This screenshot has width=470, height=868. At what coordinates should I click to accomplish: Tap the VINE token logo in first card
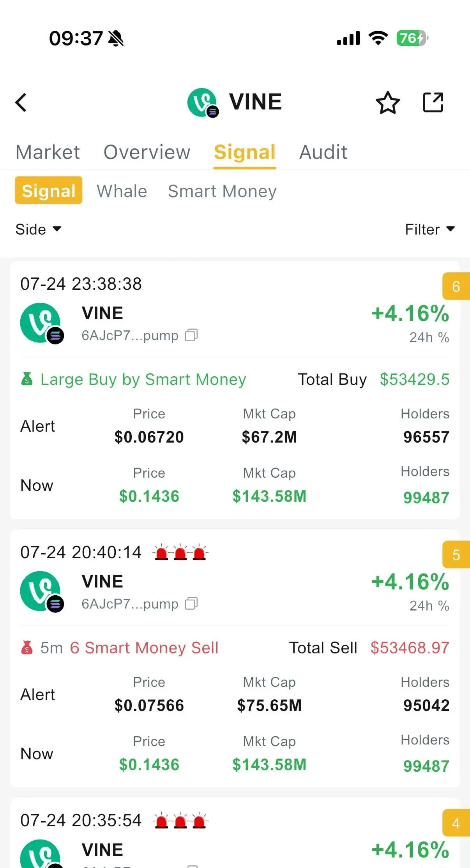pyautogui.click(x=42, y=323)
